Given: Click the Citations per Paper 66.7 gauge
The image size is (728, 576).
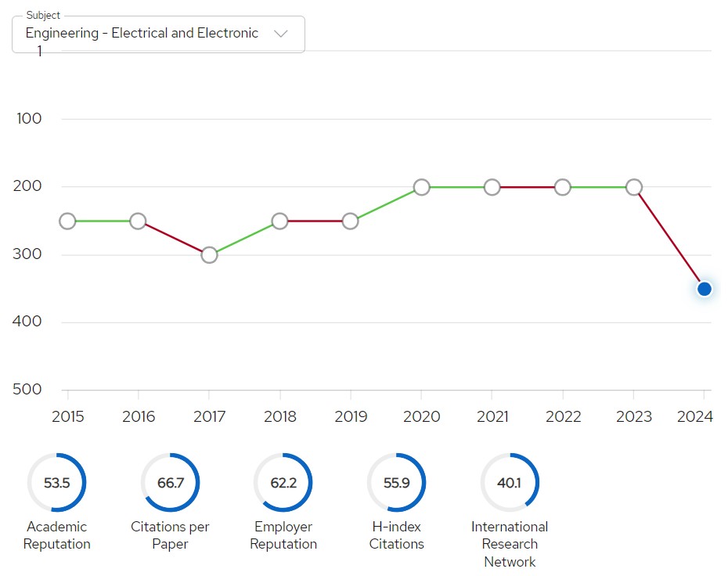Looking at the screenshot, I should click(x=171, y=483).
